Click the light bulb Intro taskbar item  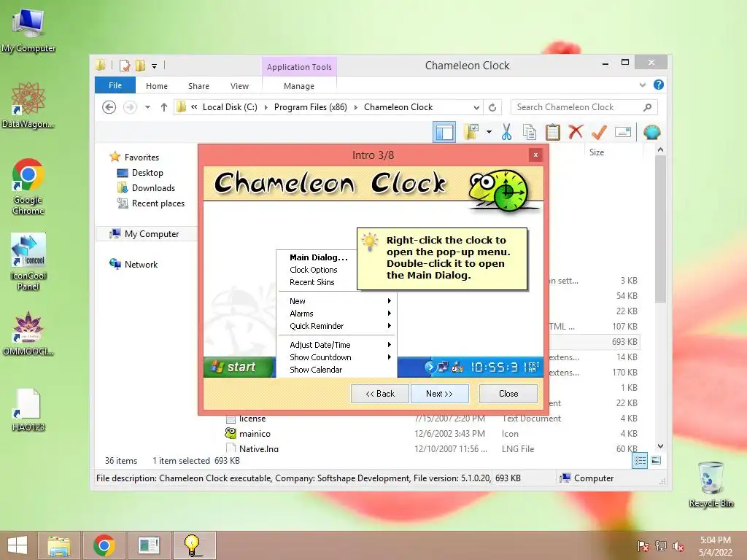coord(194,545)
